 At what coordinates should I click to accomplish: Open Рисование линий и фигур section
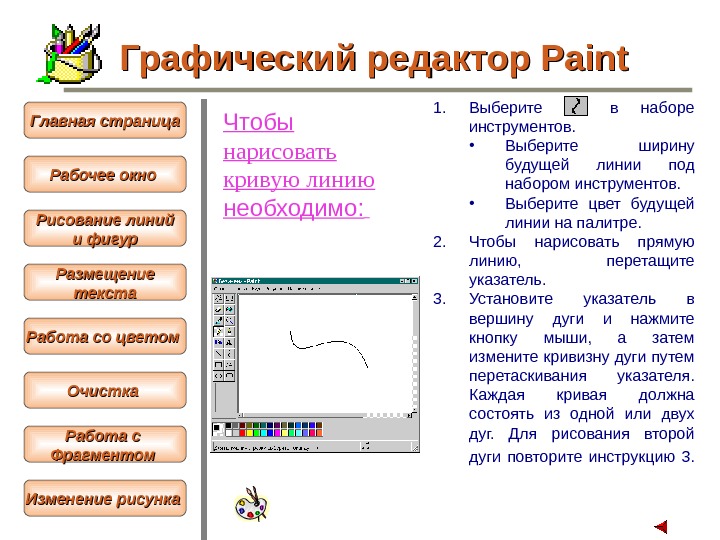pos(105,229)
